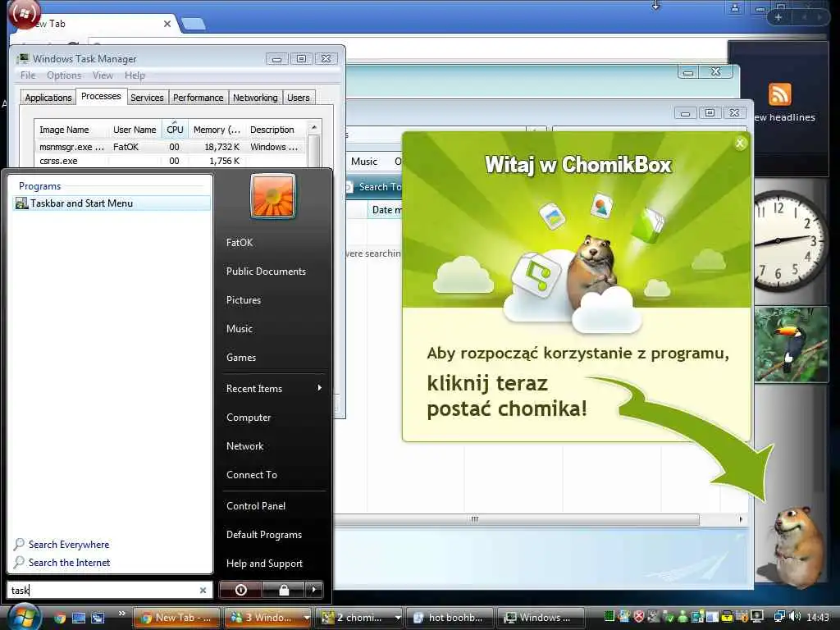
Task: Open Taskbar and Start Menu search result
Action: 112,203
